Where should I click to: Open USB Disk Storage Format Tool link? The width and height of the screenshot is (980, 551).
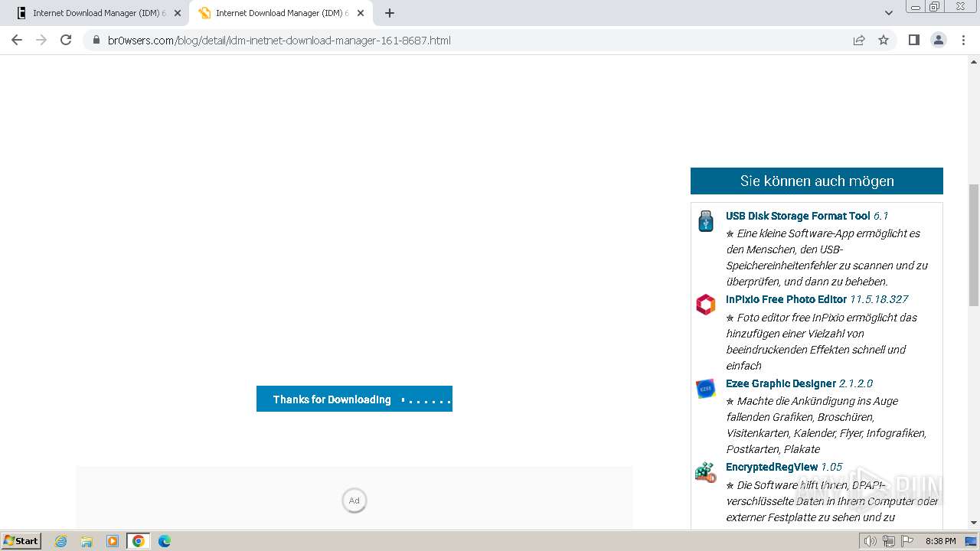coord(798,216)
